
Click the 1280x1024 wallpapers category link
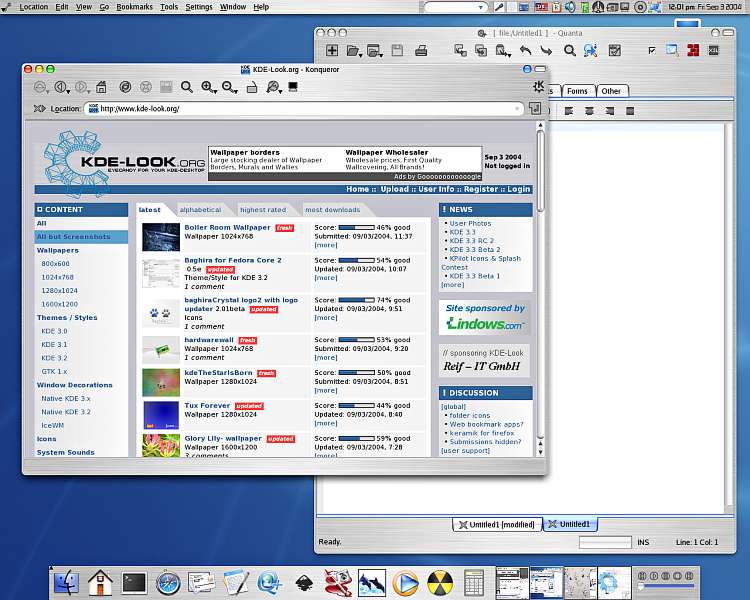(59, 290)
